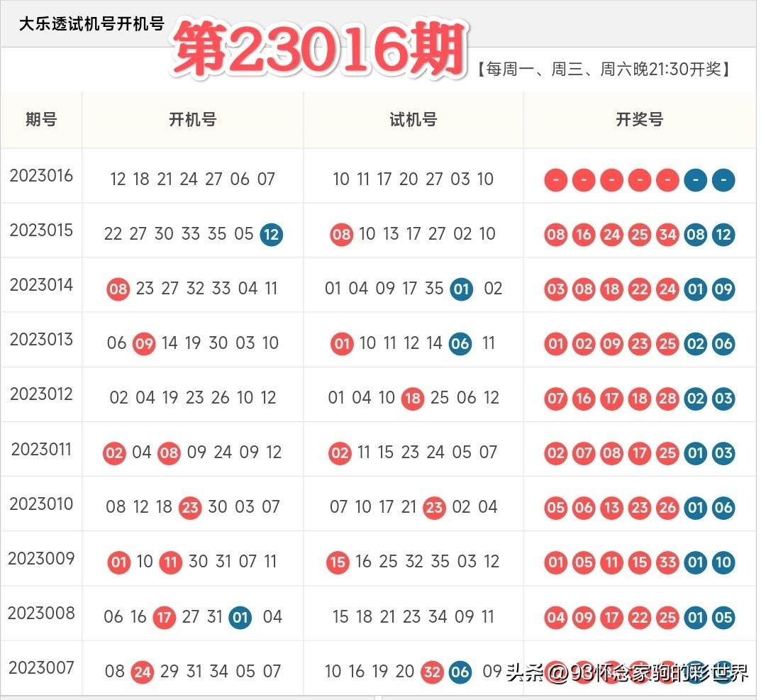The width and height of the screenshot is (766, 700).
Task: Click red ball 32 in row 2023007's 试机号
Action: (432, 672)
